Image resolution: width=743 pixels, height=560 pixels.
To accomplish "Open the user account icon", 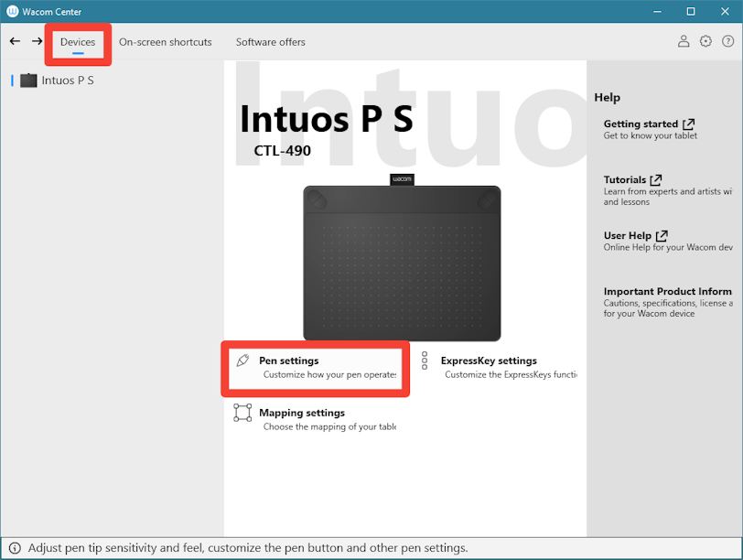I will (x=684, y=41).
